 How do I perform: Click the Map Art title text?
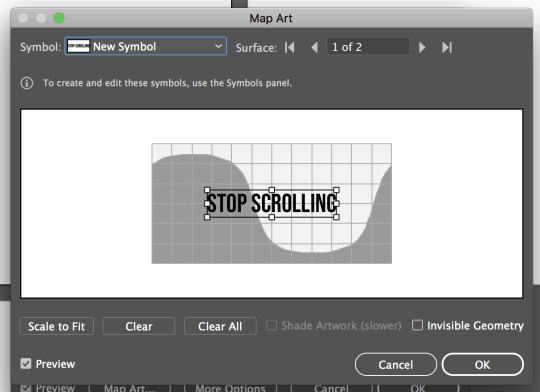(x=271, y=18)
